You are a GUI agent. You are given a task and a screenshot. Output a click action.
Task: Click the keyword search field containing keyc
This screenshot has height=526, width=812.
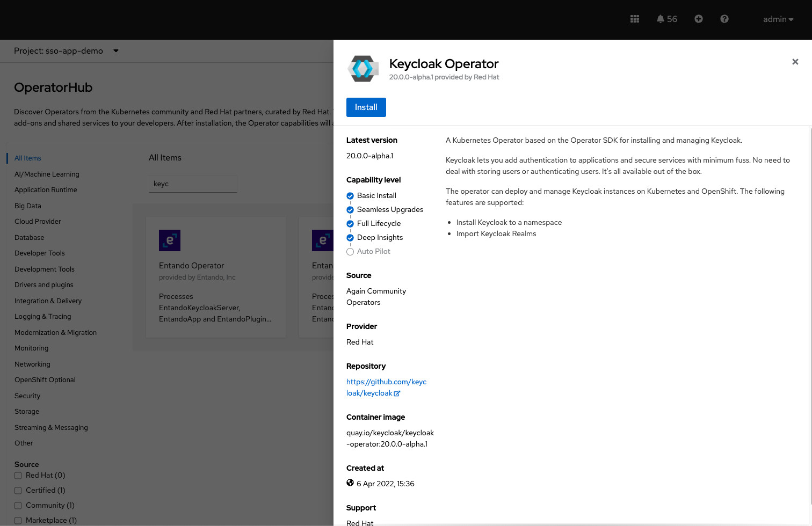click(193, 183)
